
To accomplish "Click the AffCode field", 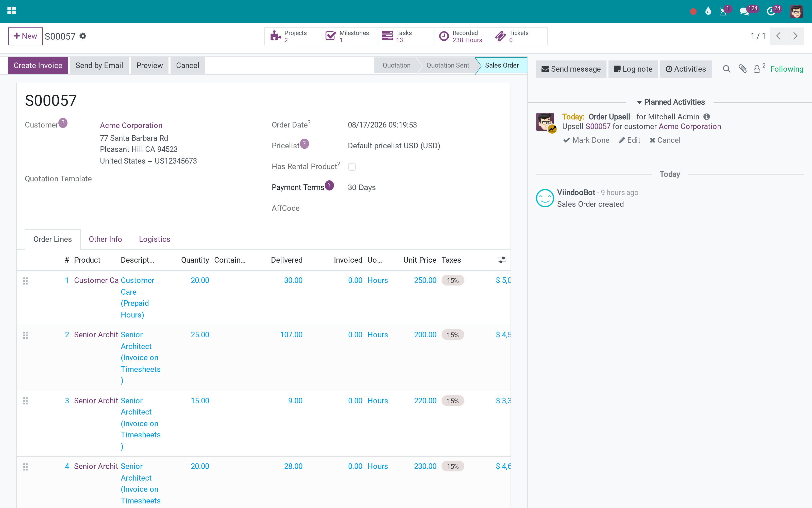I will point(425,208).
